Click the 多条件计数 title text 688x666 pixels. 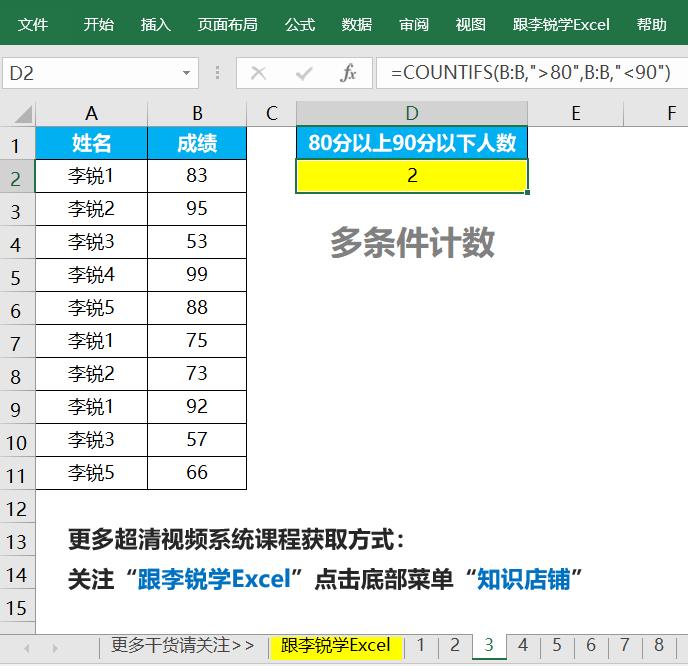412,242
